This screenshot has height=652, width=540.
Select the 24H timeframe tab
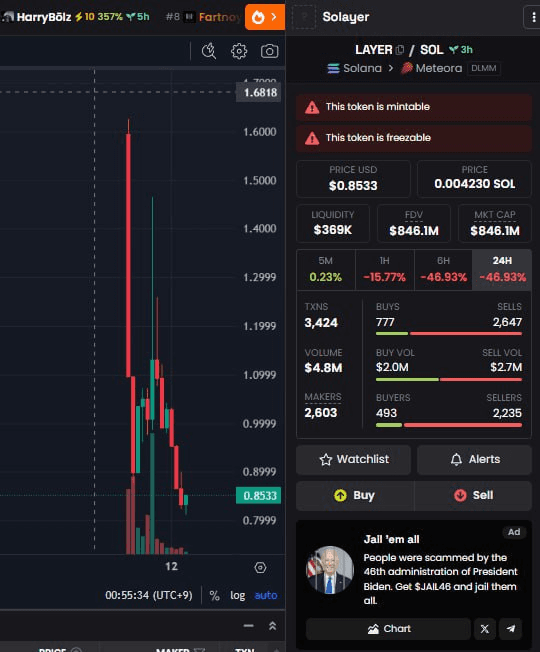[x=502, y=269]
